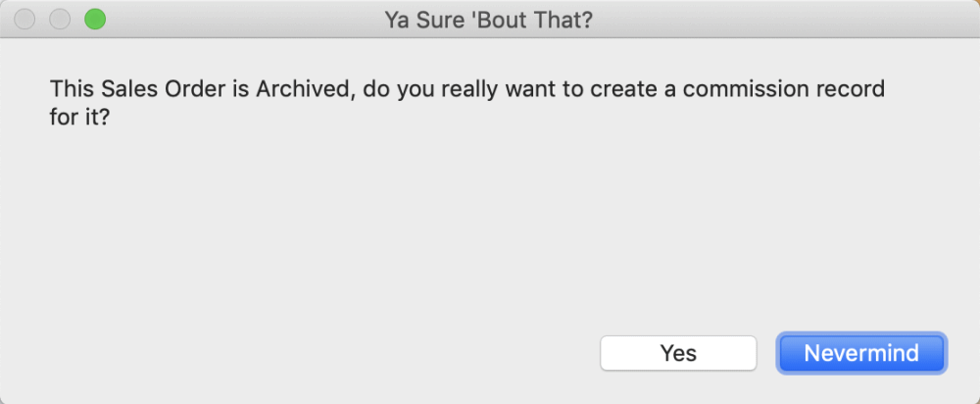Click the grayed-out minimize window button
Screen dimensions: 980x404
60,19
